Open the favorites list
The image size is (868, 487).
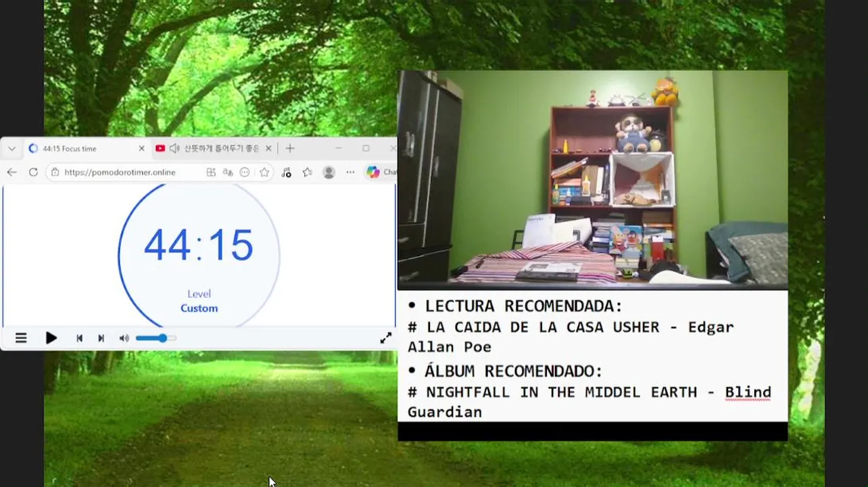point(308,172)
